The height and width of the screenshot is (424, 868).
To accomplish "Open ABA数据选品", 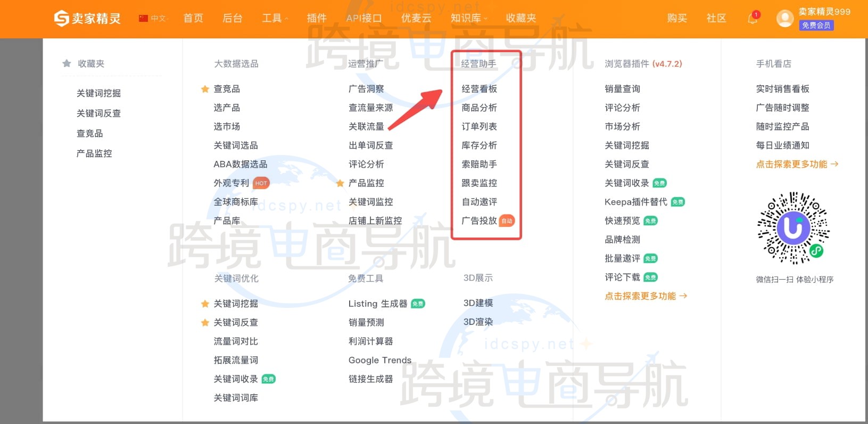I will [241, 164].
